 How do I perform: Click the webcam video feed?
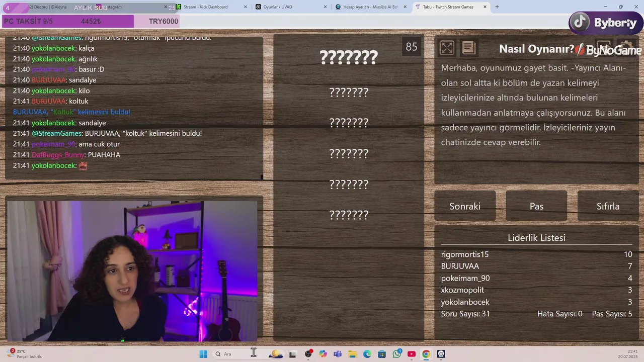(132, 271)
